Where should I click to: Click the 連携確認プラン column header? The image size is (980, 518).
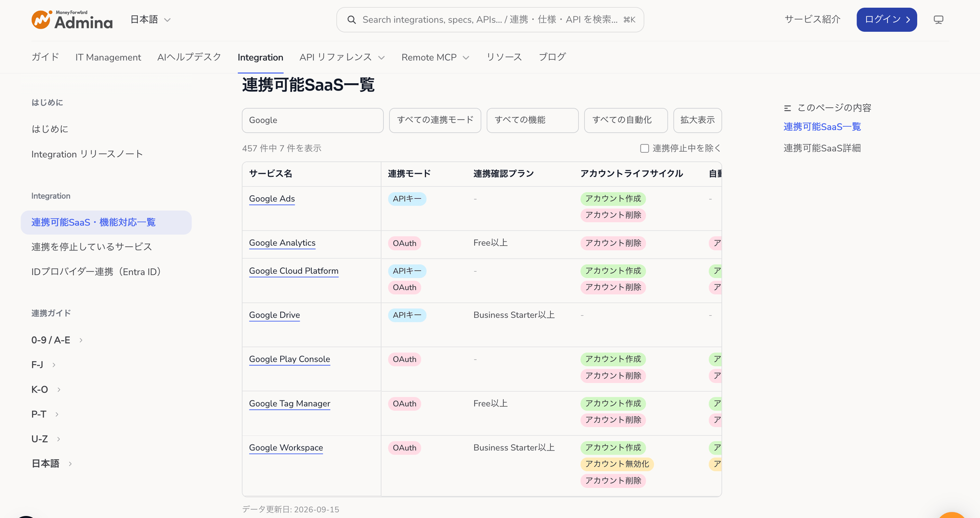pyautogui.click(x=503, y=174)
